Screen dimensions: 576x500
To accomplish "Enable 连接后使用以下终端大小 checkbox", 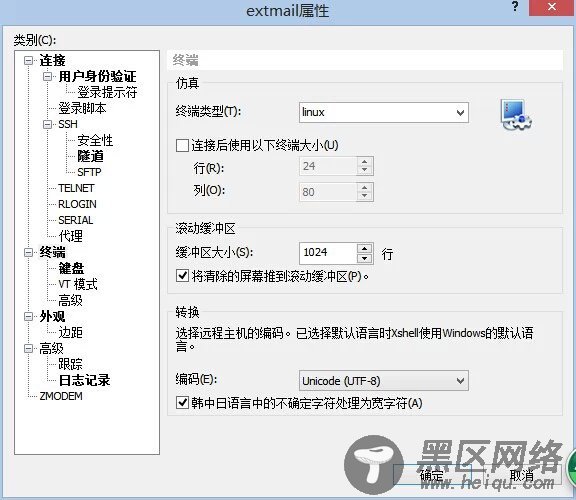I will click(x=182, y=145).
